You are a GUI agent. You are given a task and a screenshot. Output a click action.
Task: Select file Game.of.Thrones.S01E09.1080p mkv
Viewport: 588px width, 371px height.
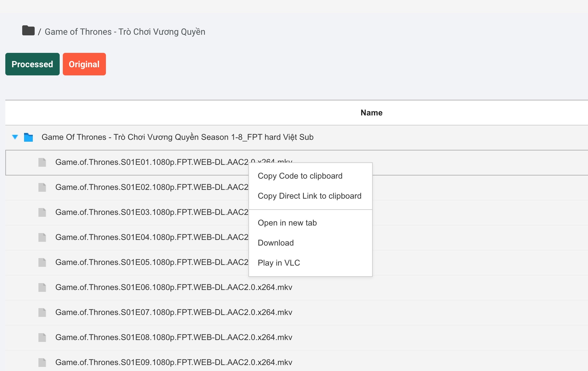174,362
